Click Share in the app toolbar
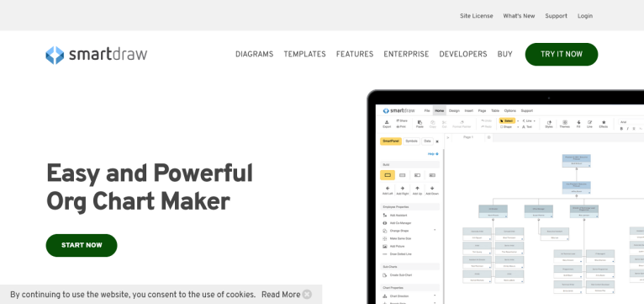 pyautogui.click(x=402, y=121)
